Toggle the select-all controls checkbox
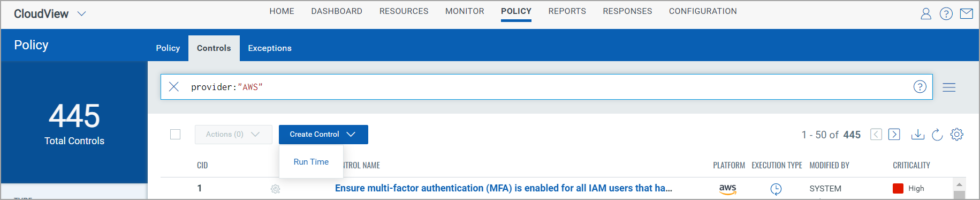Screen dimensions: 980x200 point(175,135)
